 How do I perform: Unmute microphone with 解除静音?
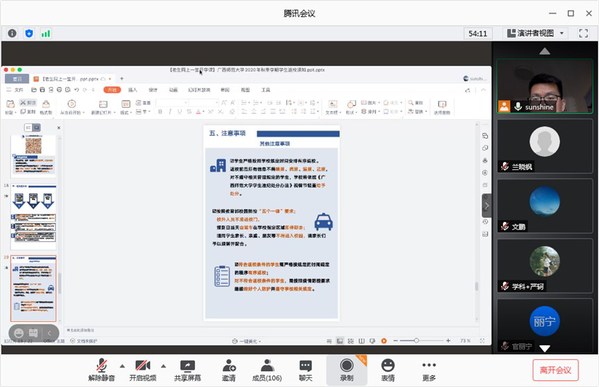(x=102, y=370)
